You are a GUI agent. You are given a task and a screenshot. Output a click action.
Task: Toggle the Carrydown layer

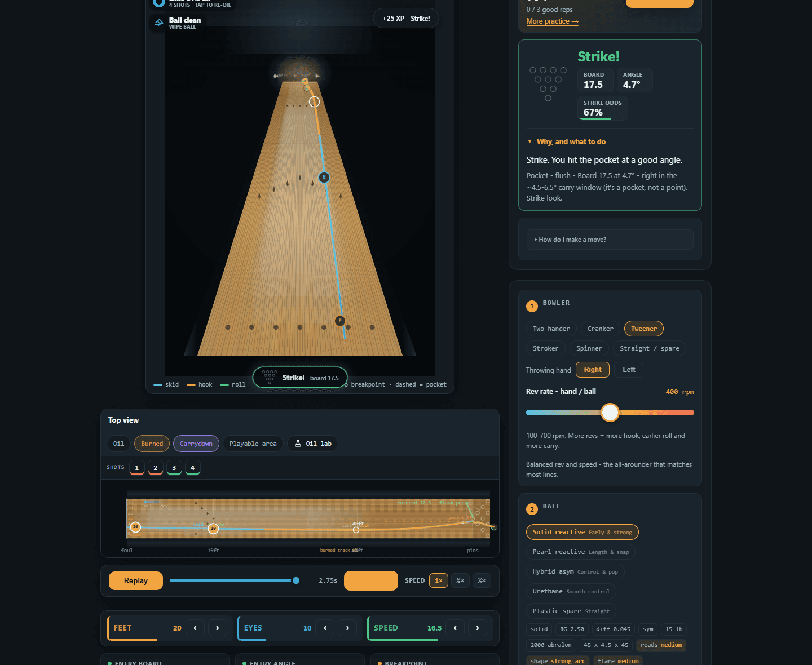point(196,444)
